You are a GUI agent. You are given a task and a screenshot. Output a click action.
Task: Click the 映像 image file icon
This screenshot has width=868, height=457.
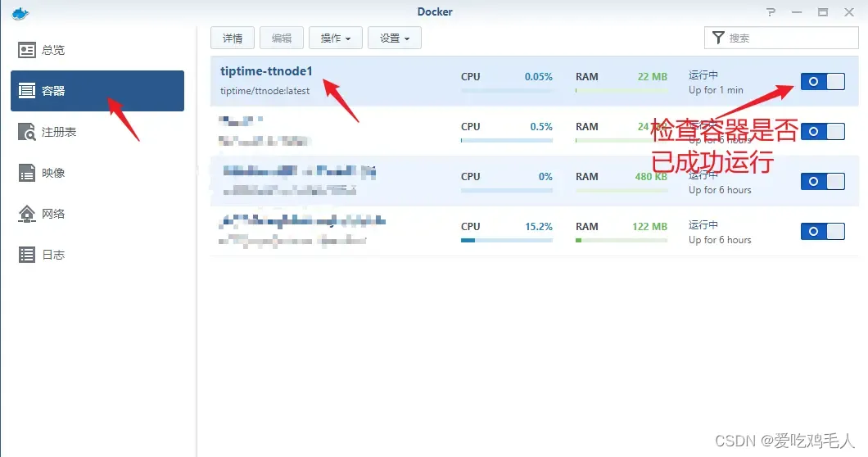(x=26, y=173)
